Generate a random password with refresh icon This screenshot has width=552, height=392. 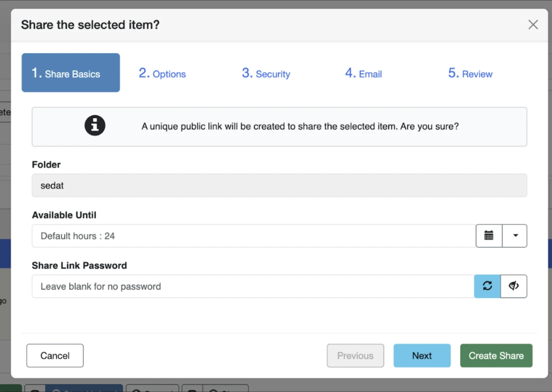click(x=487, y=286)
